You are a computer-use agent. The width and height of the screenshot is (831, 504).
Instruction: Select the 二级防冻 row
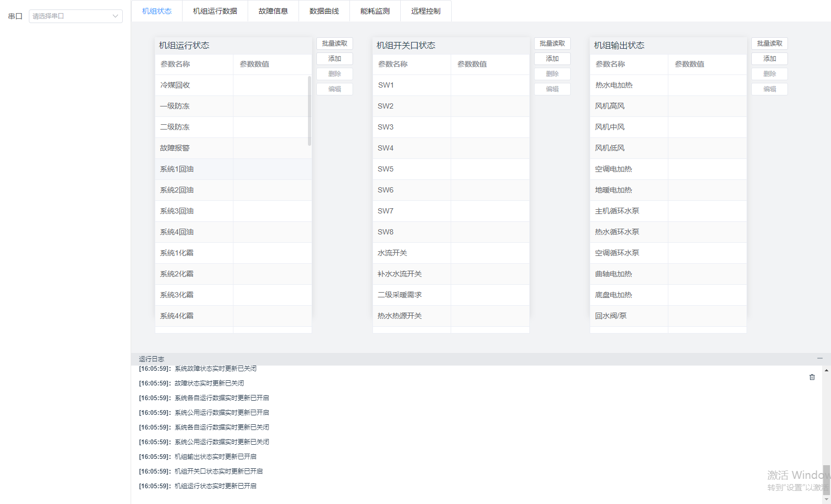click(x=233, y=127)
